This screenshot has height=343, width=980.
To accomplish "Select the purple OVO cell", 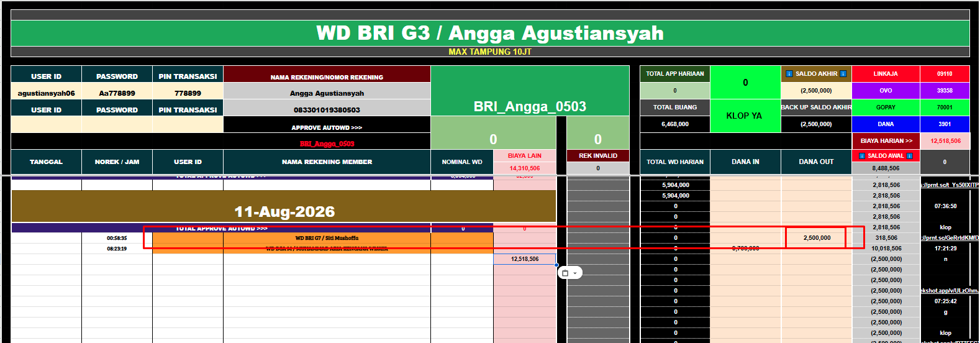I will [x=886, y=91].
